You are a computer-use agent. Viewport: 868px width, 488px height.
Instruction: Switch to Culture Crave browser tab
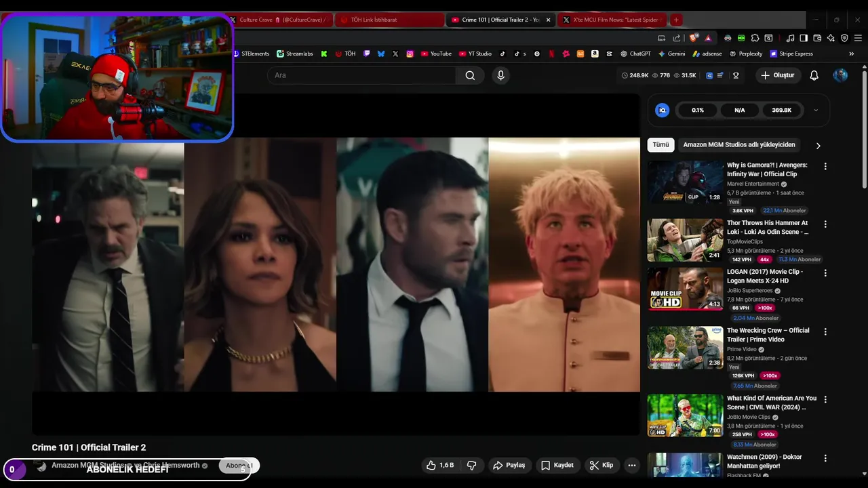pyautogui.click(x=279, y=20)
